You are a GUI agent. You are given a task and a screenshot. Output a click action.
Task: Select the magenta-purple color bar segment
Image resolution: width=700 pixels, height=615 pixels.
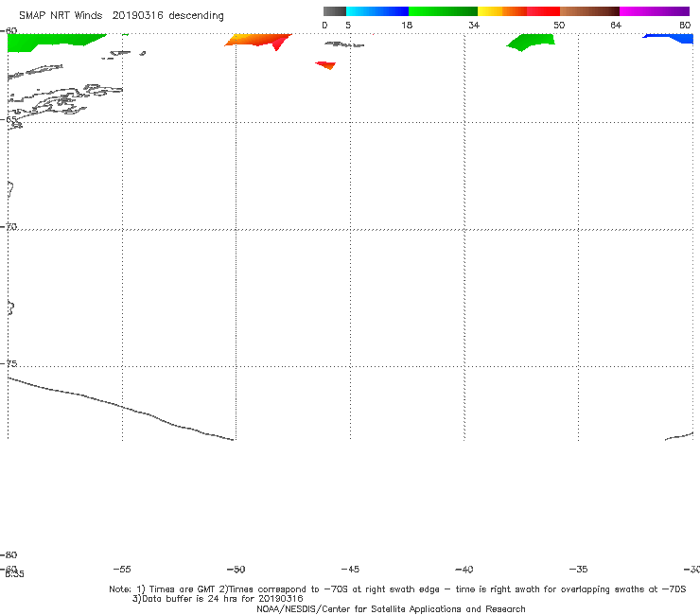point(655,11)
